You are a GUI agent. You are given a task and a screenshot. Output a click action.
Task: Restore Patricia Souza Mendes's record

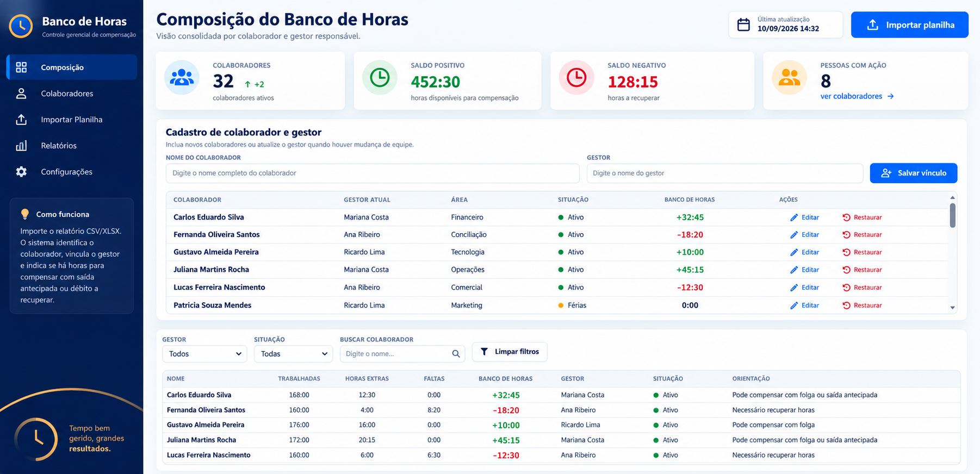tap(862, 305)
